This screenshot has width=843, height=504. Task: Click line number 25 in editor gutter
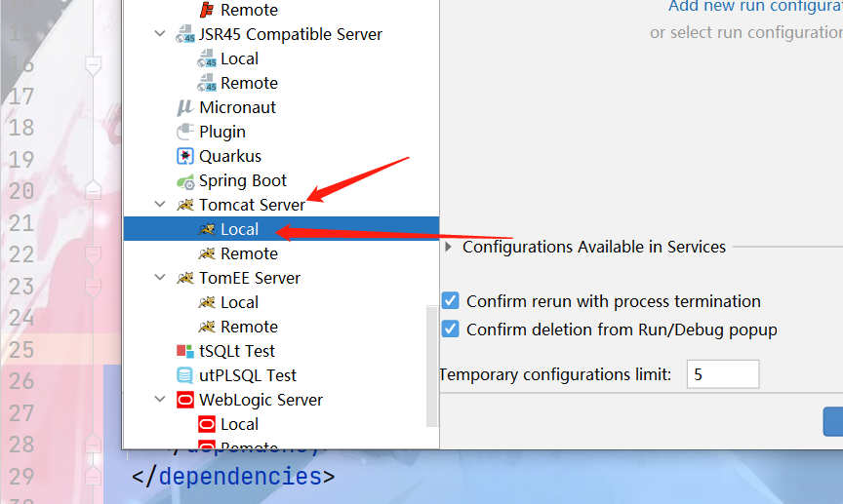coord(21,350)
